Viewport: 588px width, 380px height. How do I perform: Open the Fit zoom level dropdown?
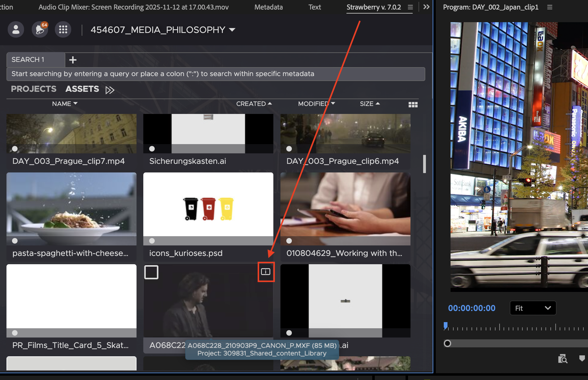click(x=533, y=308)
